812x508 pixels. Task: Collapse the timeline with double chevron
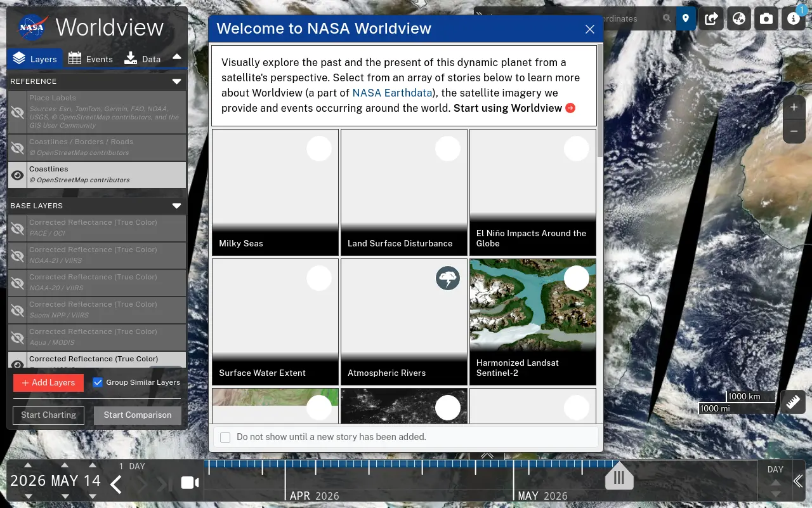coord(798,481)
